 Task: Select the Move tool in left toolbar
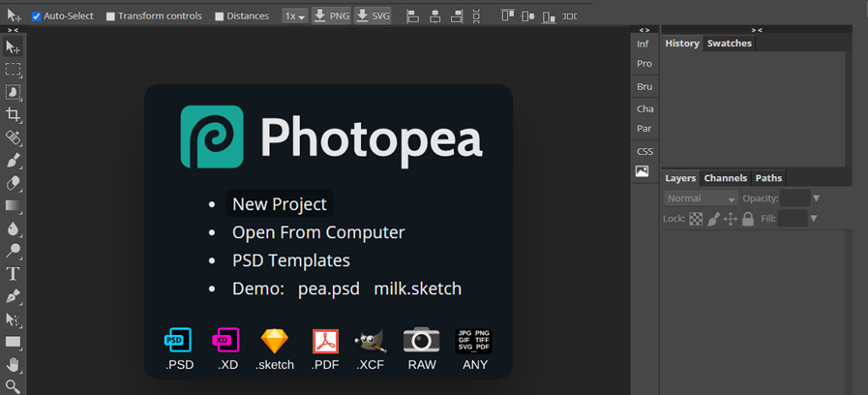point(13,47)
